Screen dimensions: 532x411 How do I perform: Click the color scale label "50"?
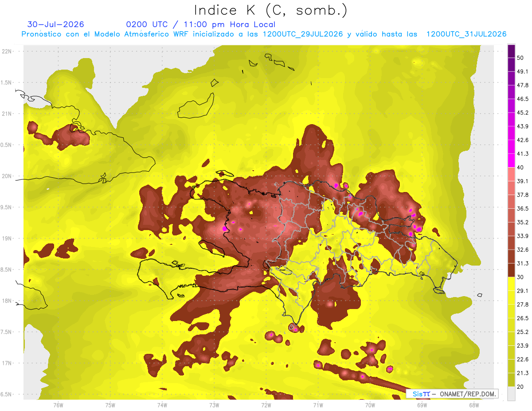click(520, 58)
